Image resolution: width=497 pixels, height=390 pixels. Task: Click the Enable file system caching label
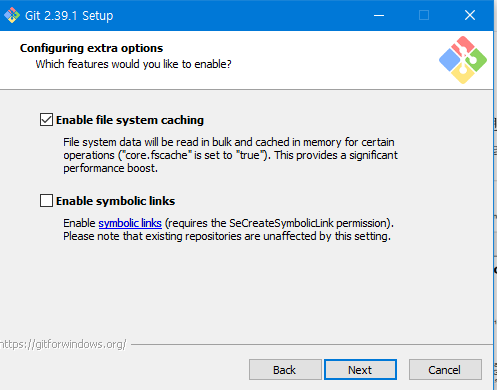pos(130,120)
